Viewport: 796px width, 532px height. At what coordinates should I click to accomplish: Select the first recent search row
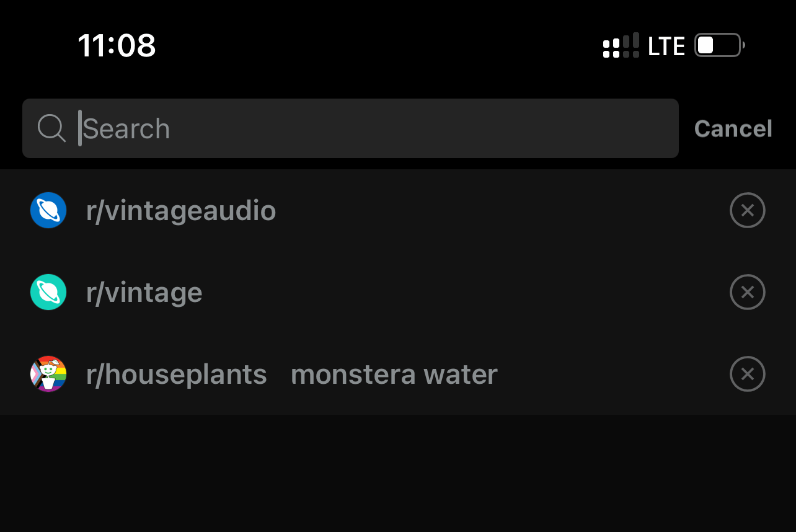[x=372, y=210]
